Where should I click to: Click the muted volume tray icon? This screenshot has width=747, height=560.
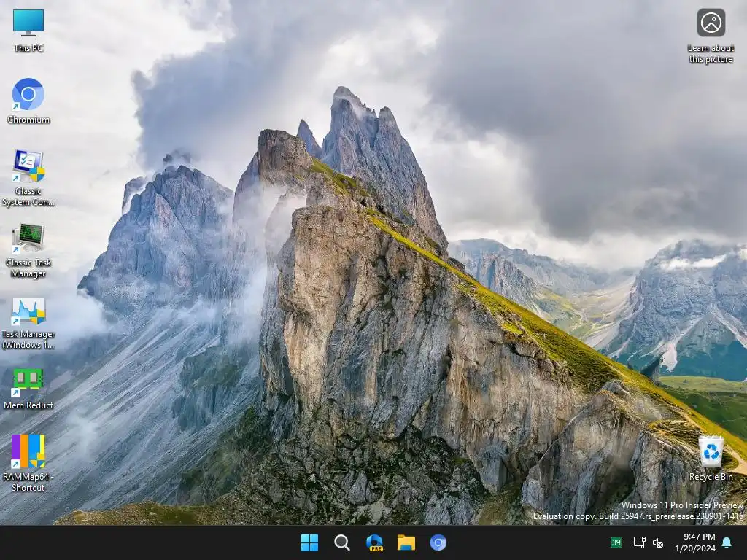tap(658, 542)
